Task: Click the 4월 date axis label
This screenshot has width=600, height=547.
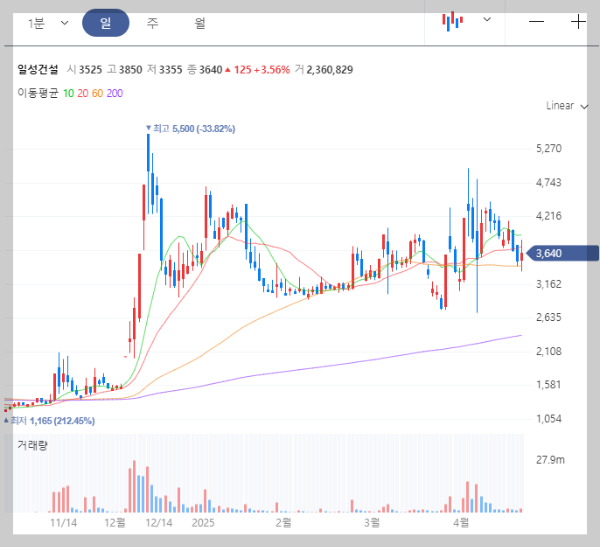Action: [x=461, y=523]
